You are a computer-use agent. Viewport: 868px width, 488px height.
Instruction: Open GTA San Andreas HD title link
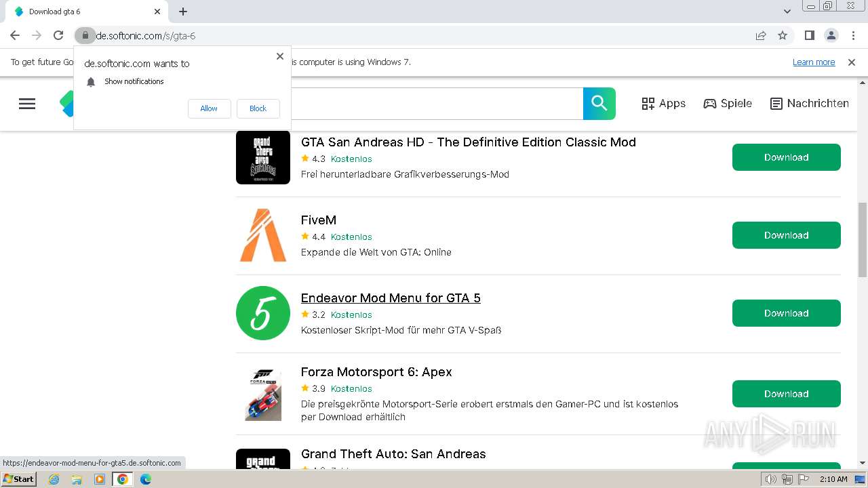(469, 142)
